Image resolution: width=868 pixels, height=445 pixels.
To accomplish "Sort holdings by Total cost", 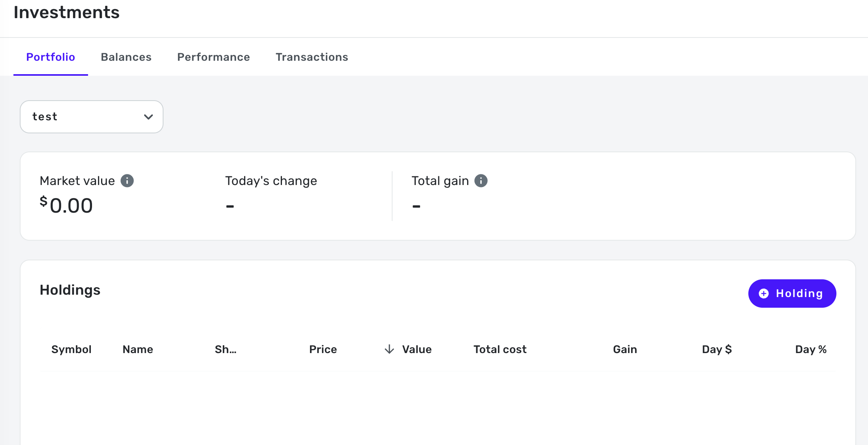I will (500, 349).
